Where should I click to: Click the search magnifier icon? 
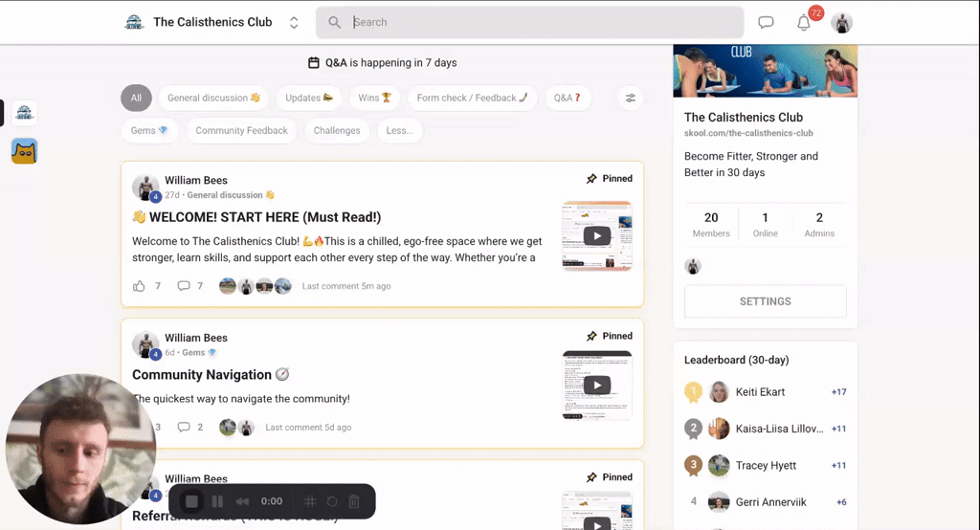(x=334, y=23)
